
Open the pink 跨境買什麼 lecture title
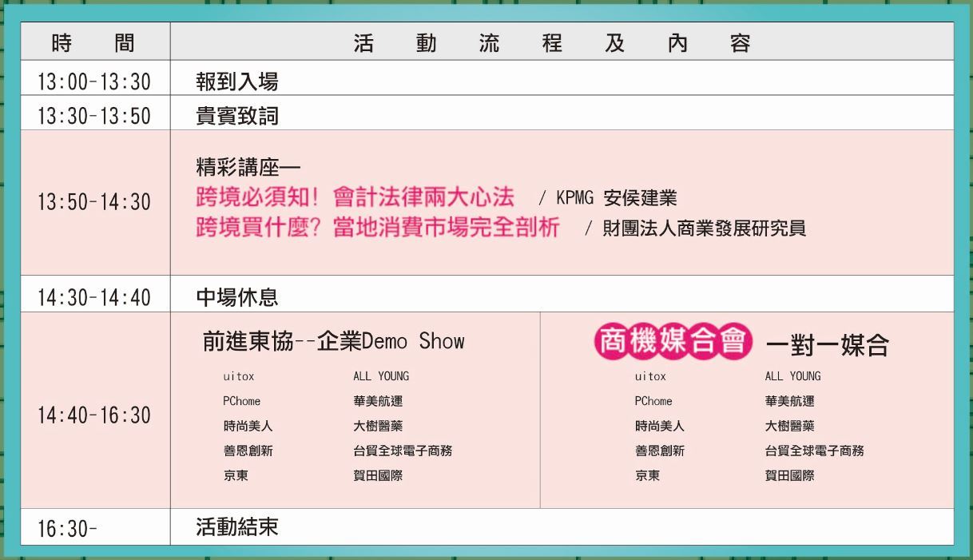pos(378,228)
